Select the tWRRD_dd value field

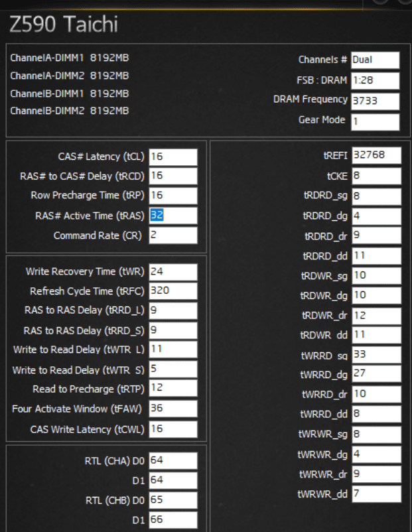pos(376,414)
